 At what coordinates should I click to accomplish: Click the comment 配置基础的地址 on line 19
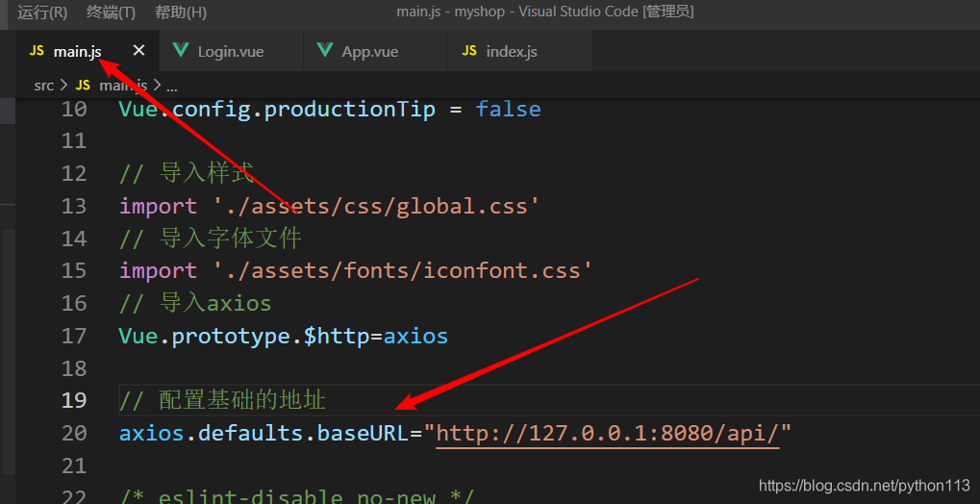point(222,400)
